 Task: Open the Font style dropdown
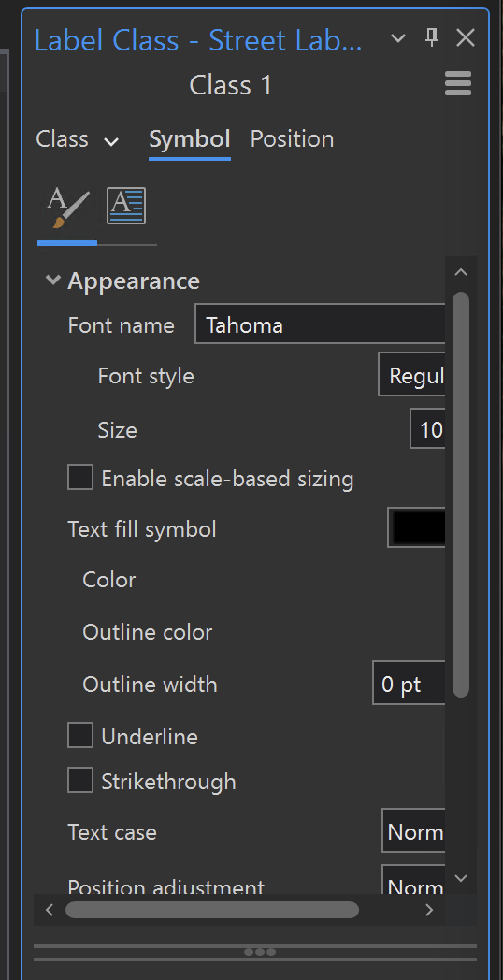(411, 374)
